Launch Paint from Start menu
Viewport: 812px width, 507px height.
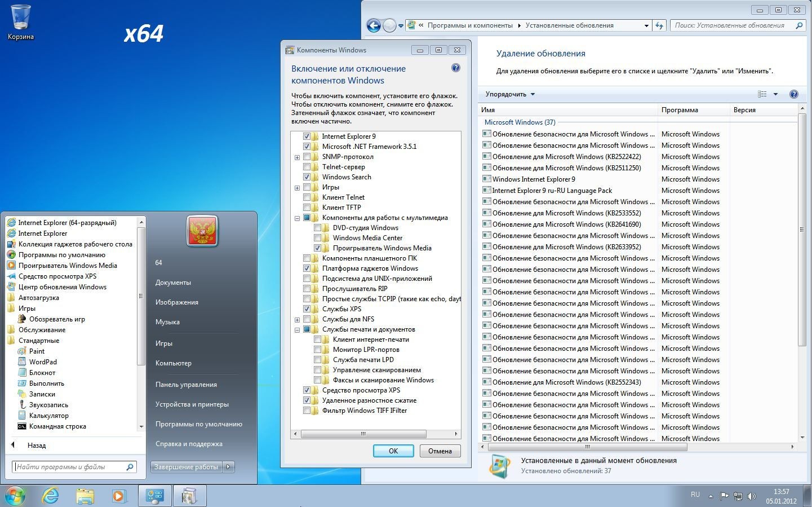point(37,351)
